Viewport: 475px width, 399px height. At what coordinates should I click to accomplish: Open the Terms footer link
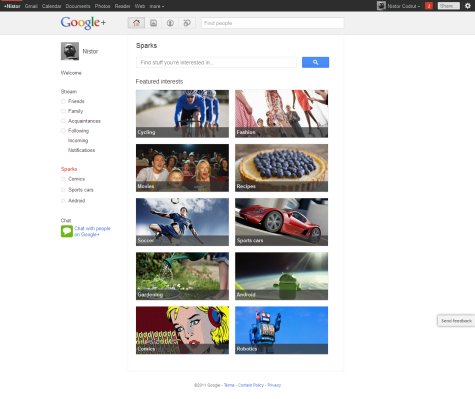[229, 385]
